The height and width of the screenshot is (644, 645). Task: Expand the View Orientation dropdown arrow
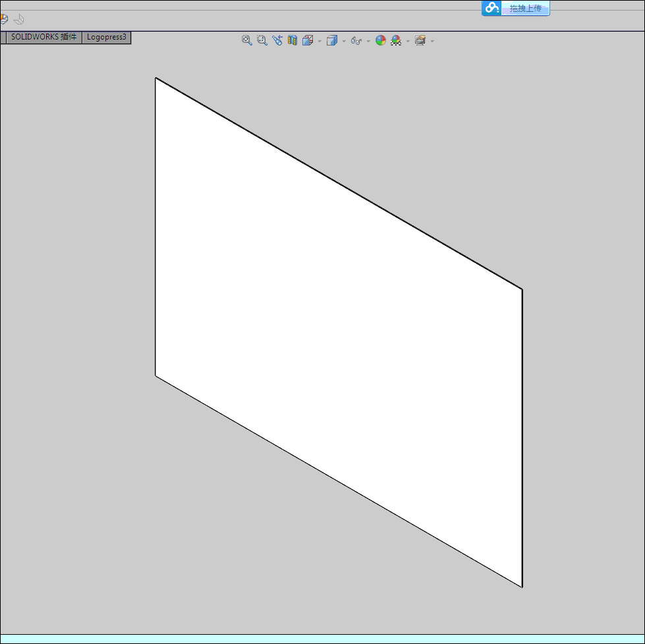click(320, 41)
